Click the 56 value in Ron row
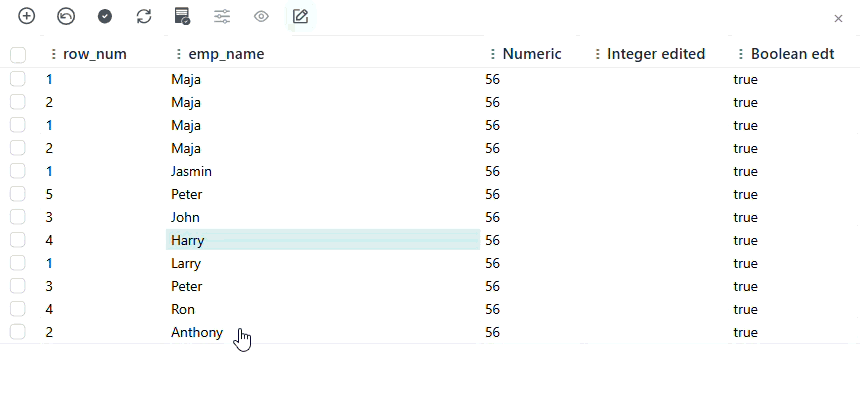The width and height of the screenshot is (860, 398). (493, 309)
